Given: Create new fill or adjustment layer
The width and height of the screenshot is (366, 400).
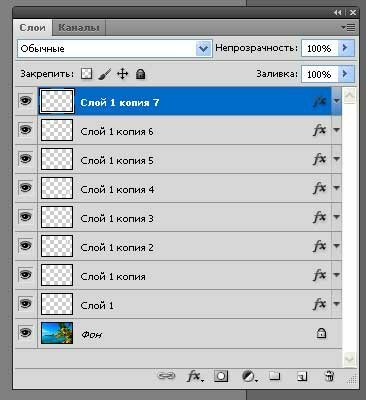Looking at the screenshot, I should 249,377.
